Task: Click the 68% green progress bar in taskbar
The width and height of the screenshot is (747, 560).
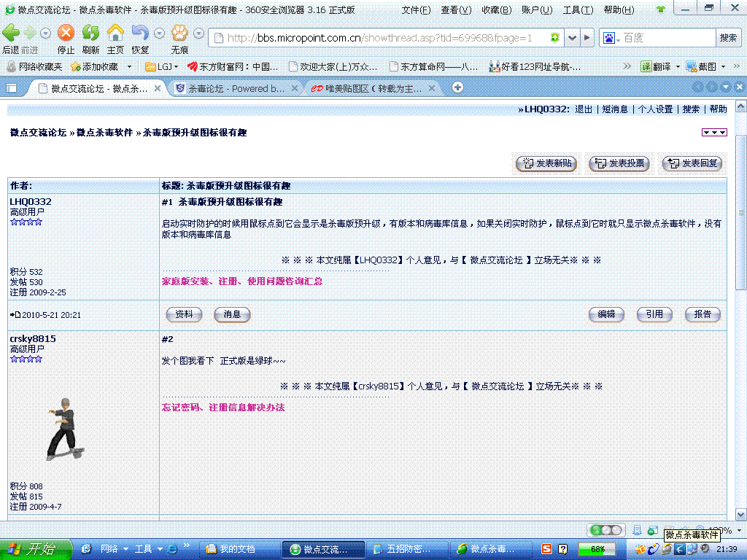Action: click(597, 549)
